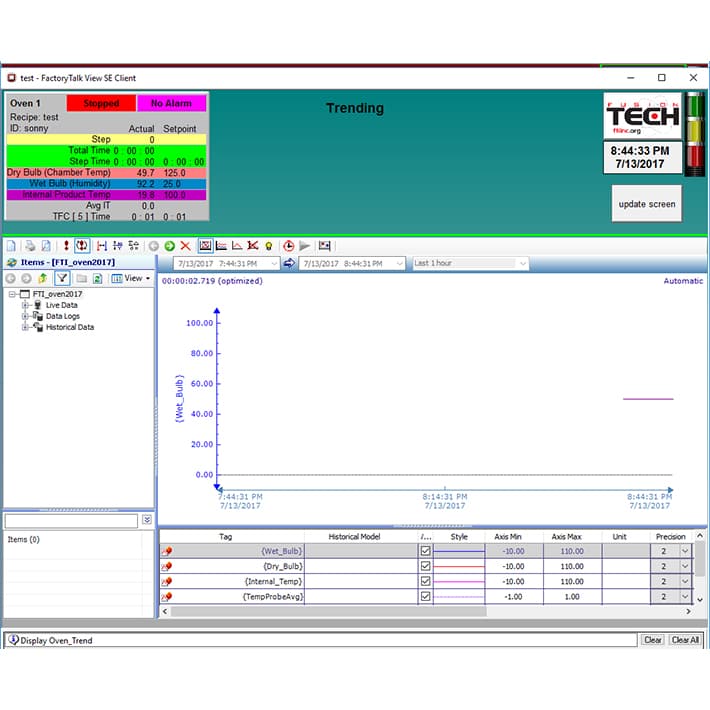Image resolution: width=710 pixels, height=710 pixels.
Task: Open the end date 8:44:31 PM dropdown
Action: point(399,263)
